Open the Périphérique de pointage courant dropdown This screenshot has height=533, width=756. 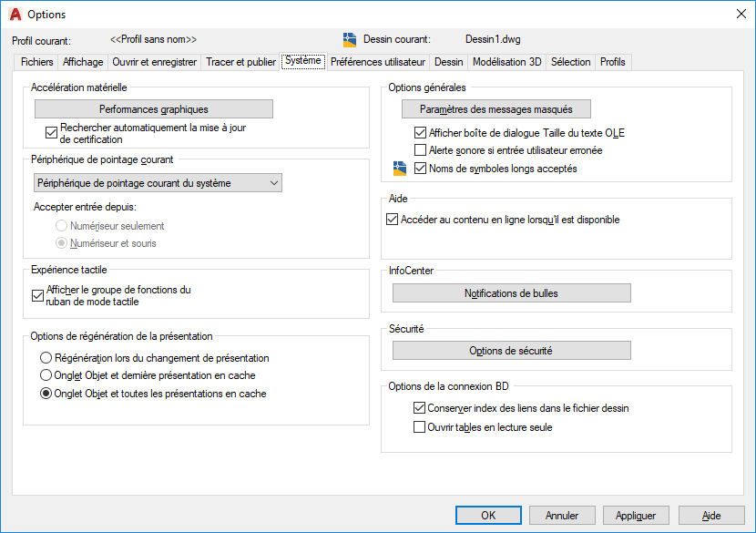158,183
